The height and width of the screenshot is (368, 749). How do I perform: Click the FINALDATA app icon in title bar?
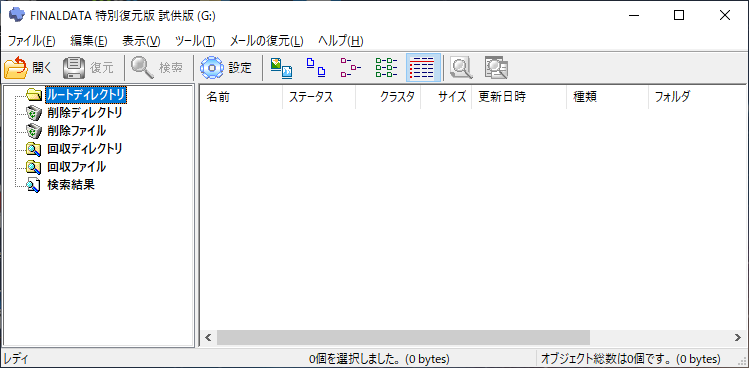point(16,15)
